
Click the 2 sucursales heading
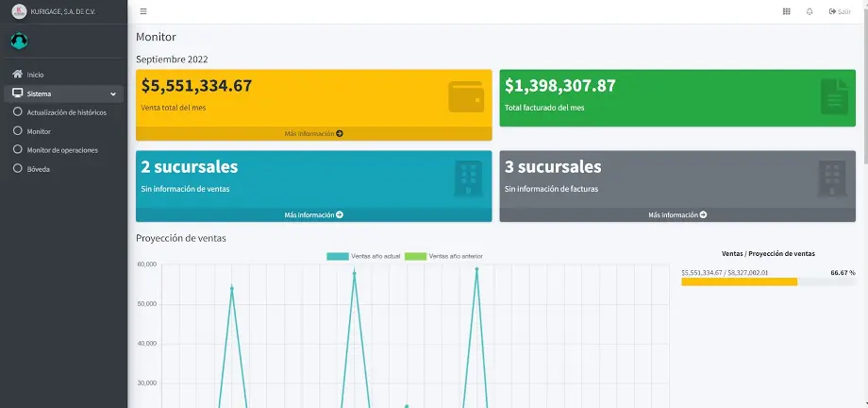point(190,167)
